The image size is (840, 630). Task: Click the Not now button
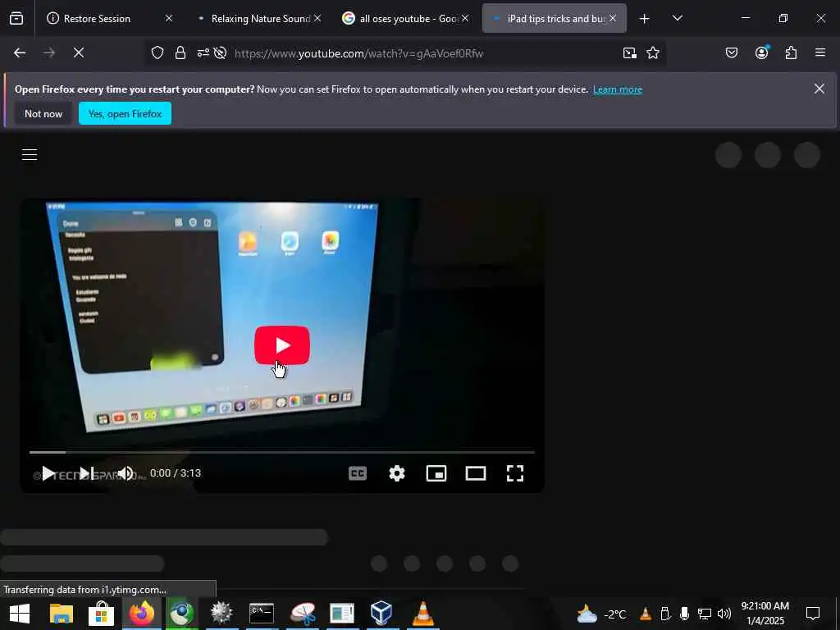point(43,113)
